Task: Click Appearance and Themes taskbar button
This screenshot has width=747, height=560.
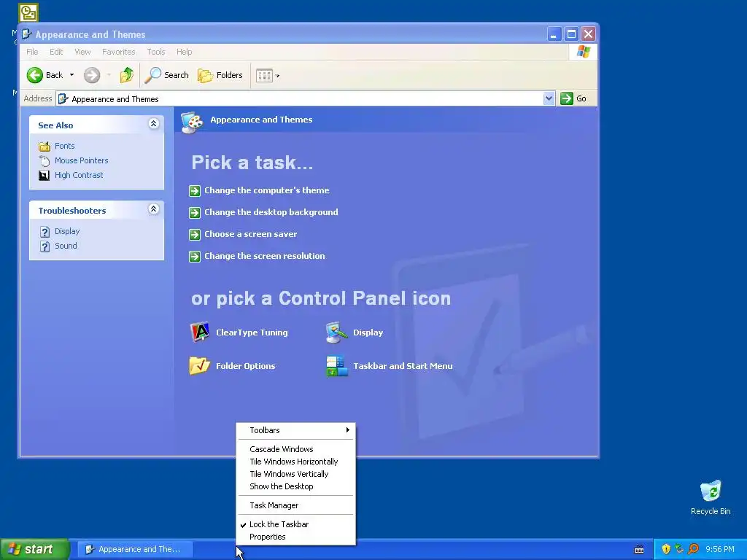Action: [x=135, y=549]
